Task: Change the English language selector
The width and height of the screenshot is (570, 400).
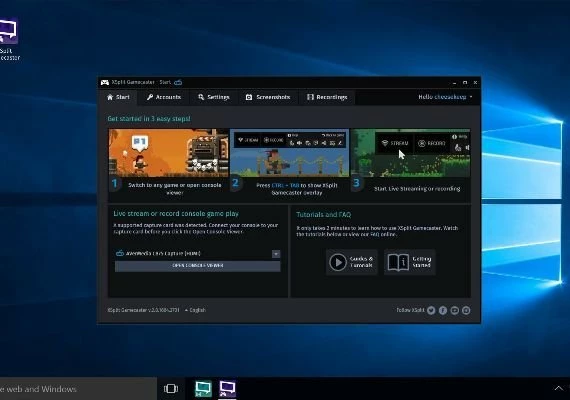Action: click(195, 310)
